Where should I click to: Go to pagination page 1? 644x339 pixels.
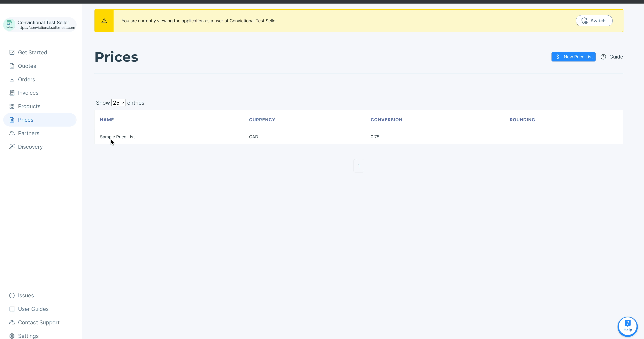pos(359,166)
